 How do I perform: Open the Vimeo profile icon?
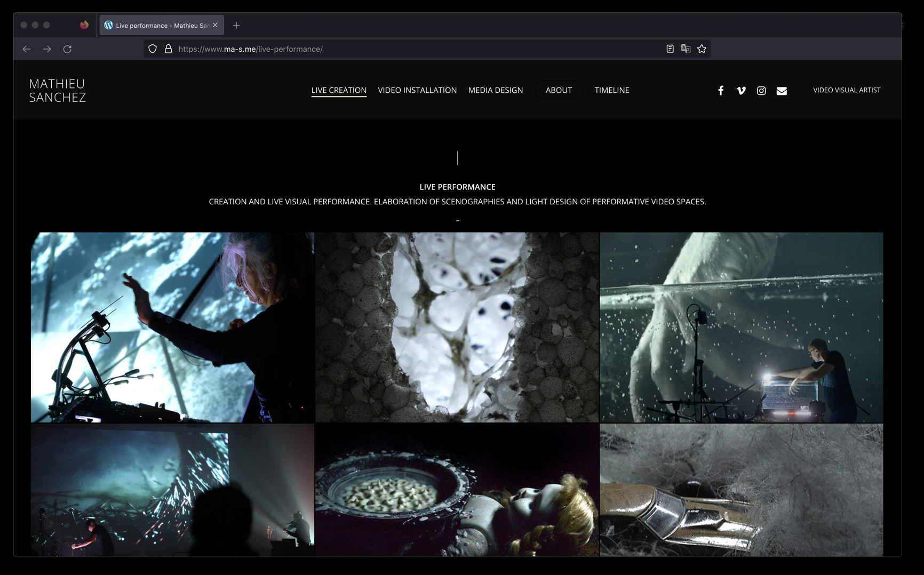740,91
